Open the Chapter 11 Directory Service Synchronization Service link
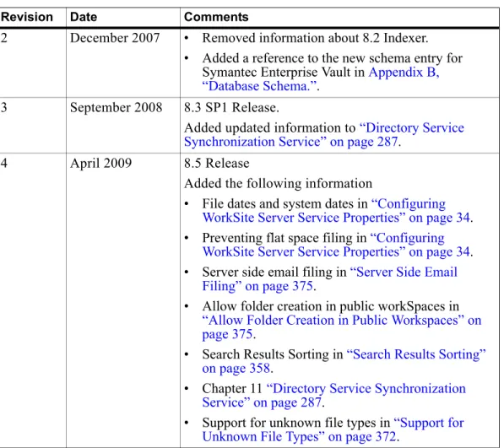 coord(334,395)
